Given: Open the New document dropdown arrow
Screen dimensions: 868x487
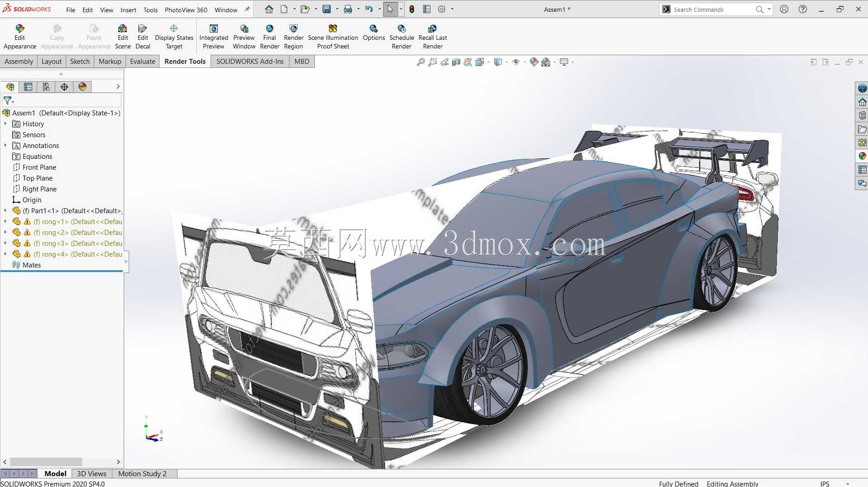Looking at the screenshot, I should click(294, 9).
